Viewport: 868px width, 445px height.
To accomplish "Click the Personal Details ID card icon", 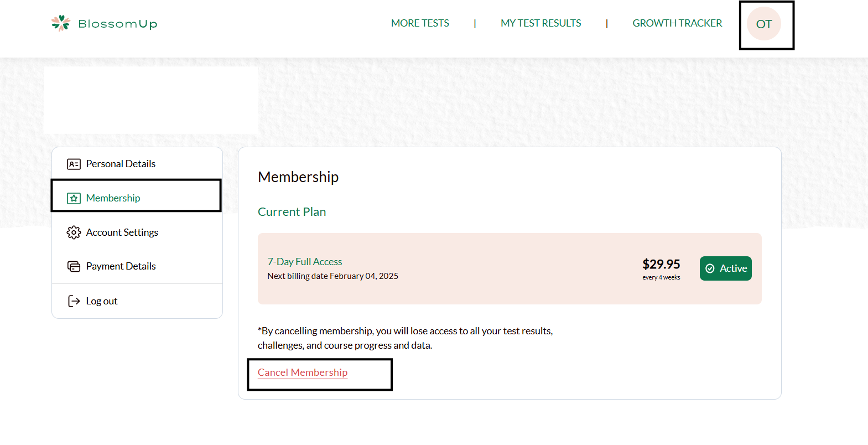I will (x=74, y=164).
